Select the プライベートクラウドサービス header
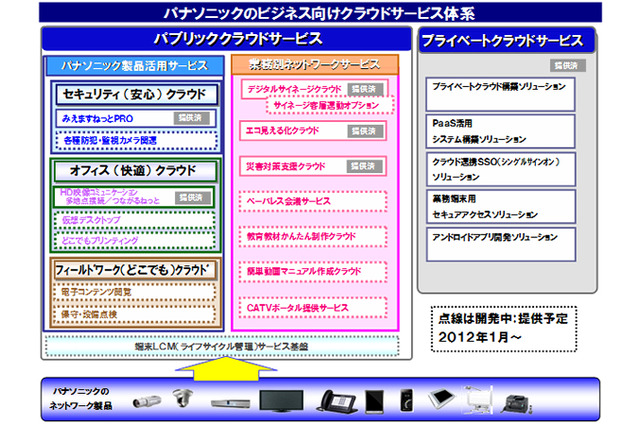Viewport: 640px width, 426px height. pyautogui.click(x=506, y=40)
